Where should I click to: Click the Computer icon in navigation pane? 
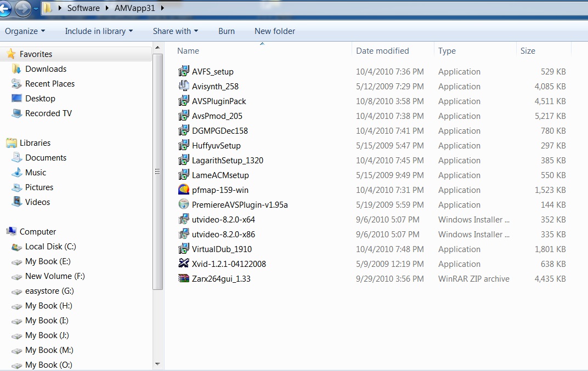(x=12, y=231)
